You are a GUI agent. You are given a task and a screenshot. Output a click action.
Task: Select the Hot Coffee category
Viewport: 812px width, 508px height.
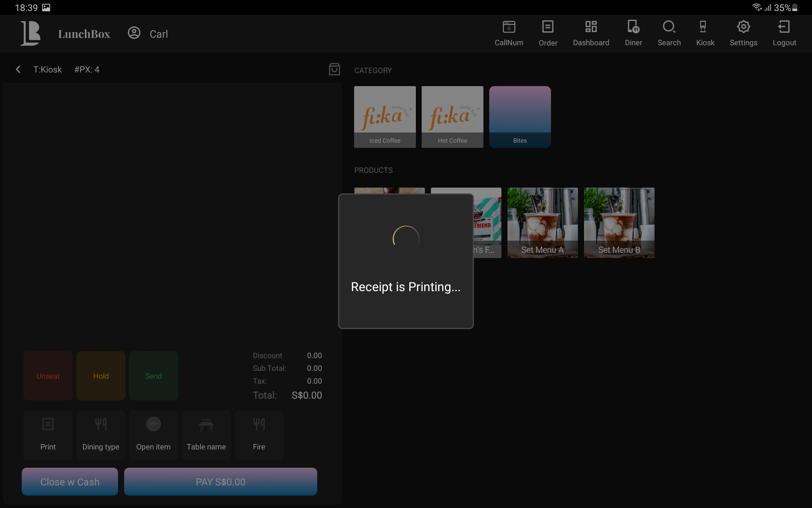point(452,117)
